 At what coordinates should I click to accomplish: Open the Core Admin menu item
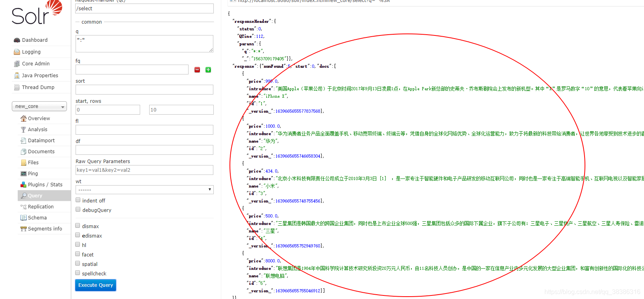[x=36, y=64]
